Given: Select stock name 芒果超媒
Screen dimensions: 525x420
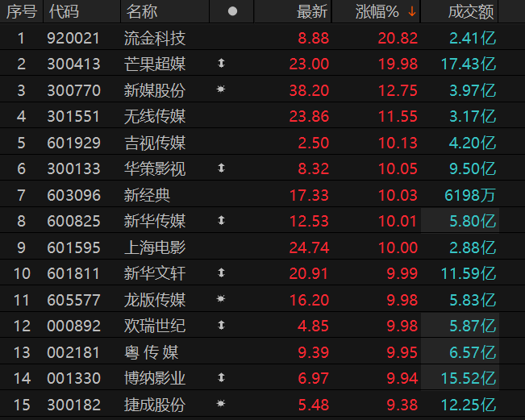Looking at the screenshot, I should (x=155, y=64).
